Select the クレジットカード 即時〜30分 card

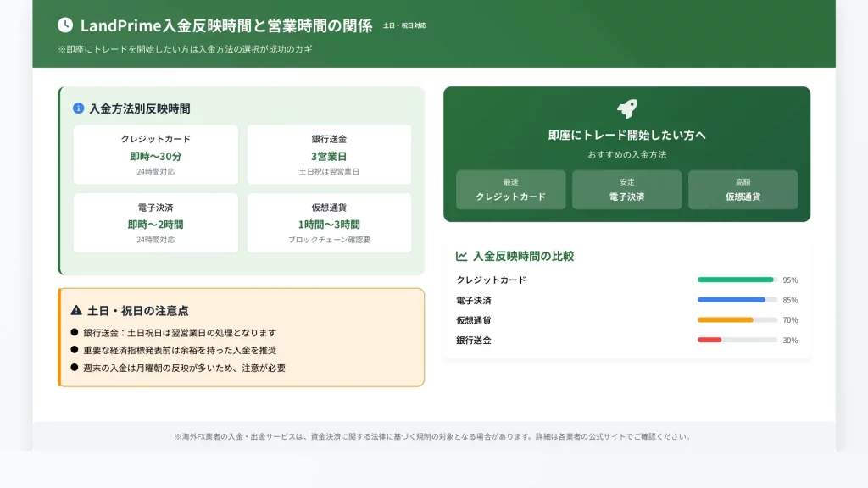156,154
